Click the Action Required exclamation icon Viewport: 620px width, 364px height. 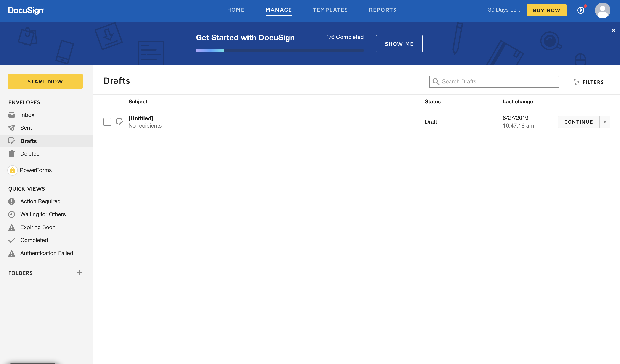[11, 201]
